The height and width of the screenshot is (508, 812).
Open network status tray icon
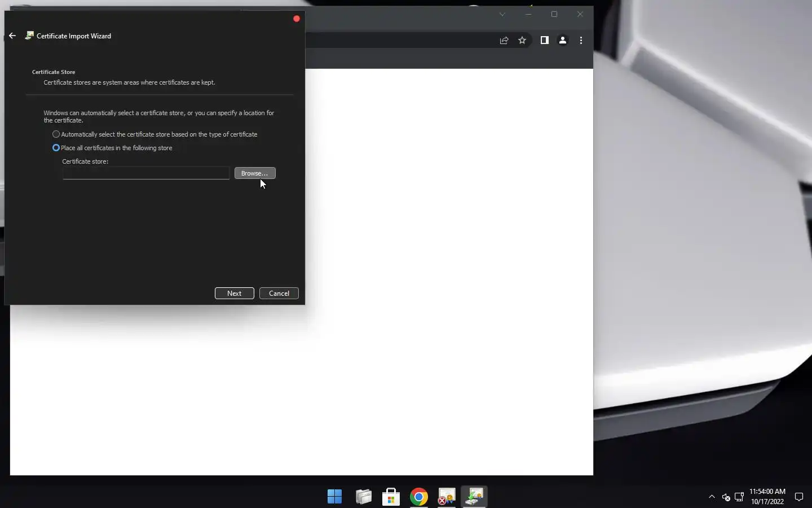(x=739, y=497)
